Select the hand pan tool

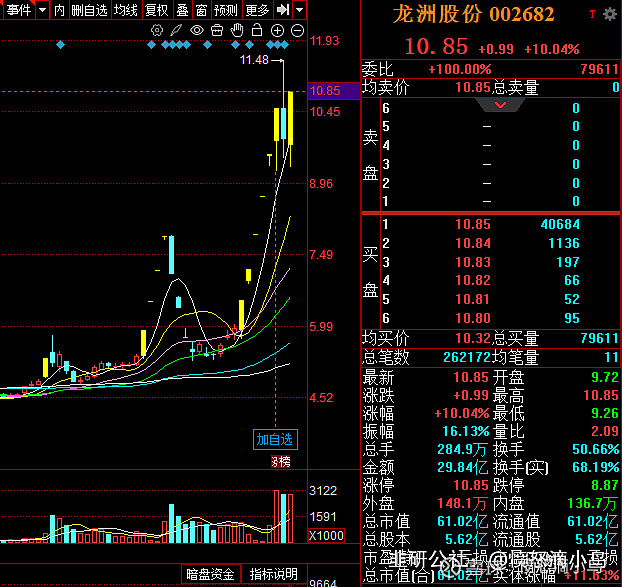click(237, 31)
